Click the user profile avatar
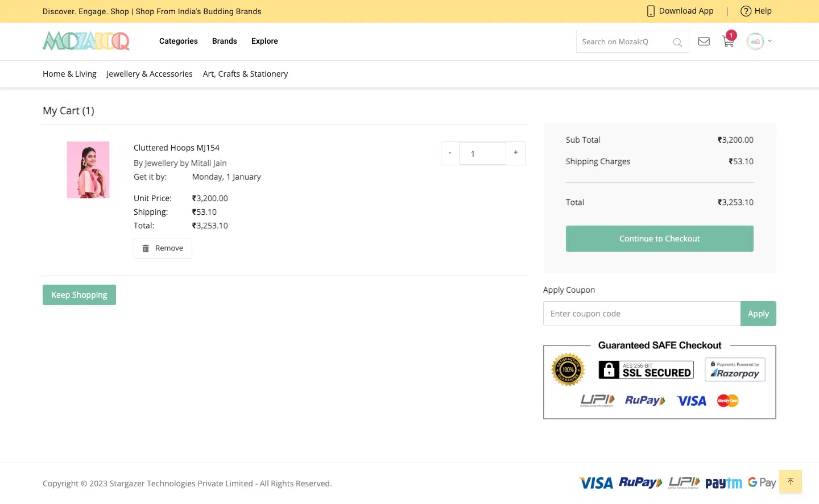The width and height of the screenshot is (819, 504). click(x=755, y=41)
